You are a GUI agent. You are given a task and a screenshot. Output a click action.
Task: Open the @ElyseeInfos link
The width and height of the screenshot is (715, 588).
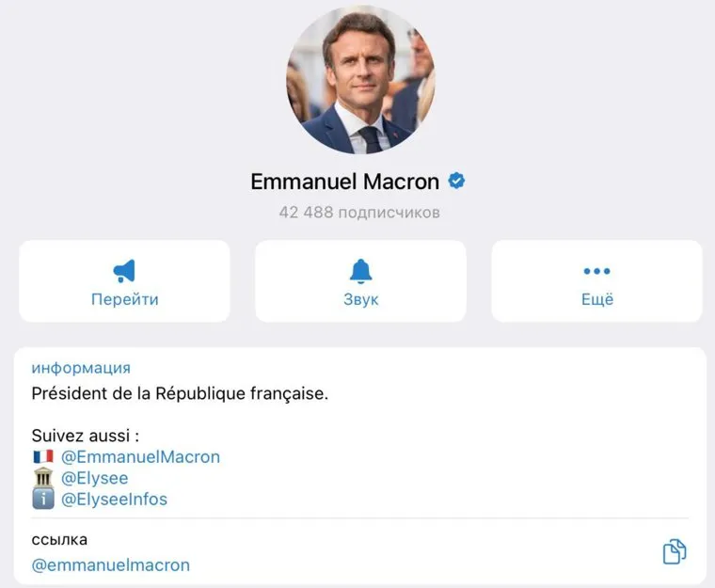tap(114, 500)
